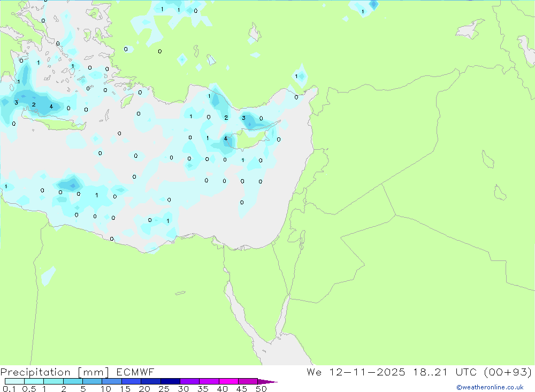The height and width of the screenshot is (392, 535).
Task: Select the 1–2 mm legend color swatch
Action: pyautogui.click(x=53, y=381)
